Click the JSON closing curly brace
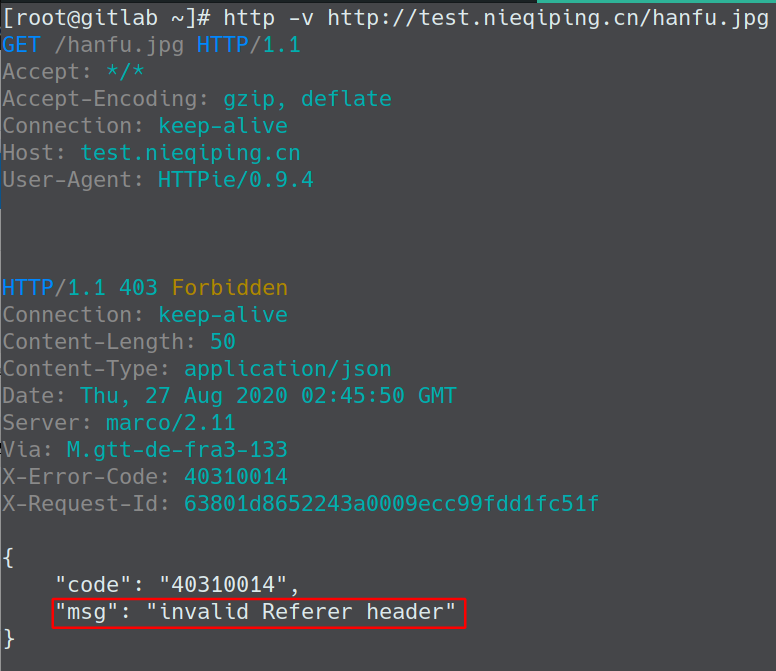Screen dimensions: 776x671 pyautogui.click(x=9, y=638)
